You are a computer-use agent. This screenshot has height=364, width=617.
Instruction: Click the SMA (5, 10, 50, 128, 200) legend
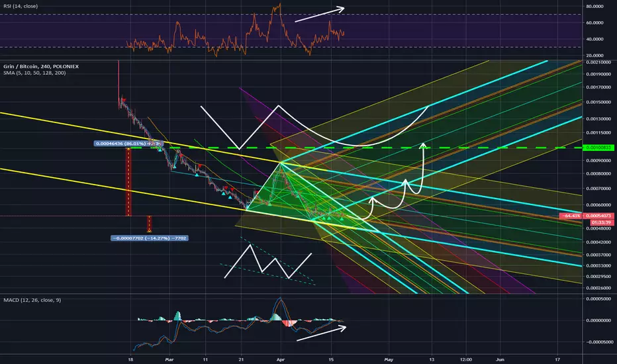click(x=34, y=73)
